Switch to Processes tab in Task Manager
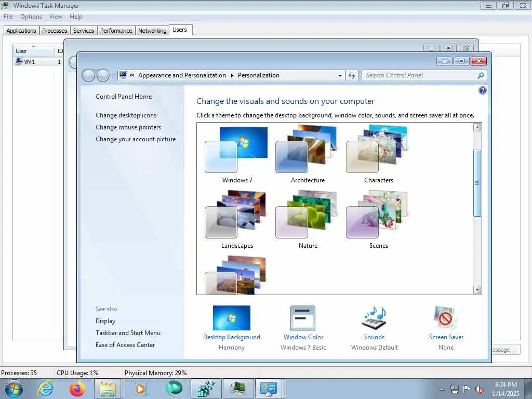Viewport: 532px width, 399px height. [x=55, y=31]
